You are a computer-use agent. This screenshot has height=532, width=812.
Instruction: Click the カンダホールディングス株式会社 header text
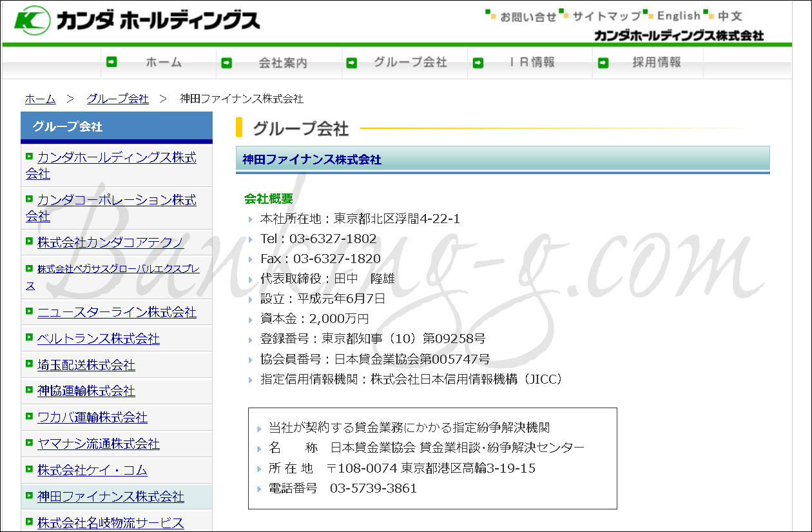tap(679, 35)
